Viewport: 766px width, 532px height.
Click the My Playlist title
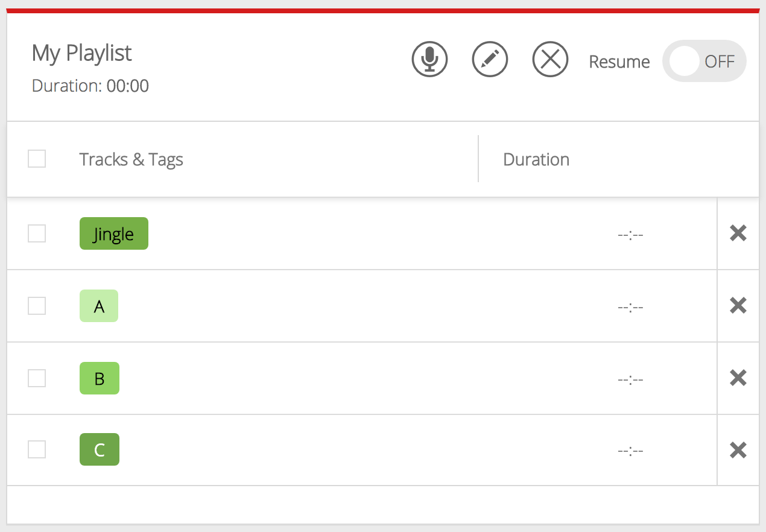click(x=82, y=53)
